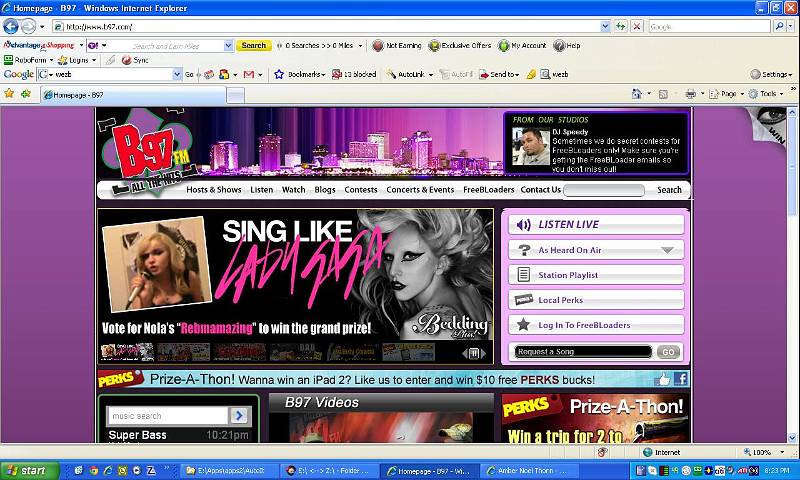Click the Add to Favorites icon

(x=26, y=93)
